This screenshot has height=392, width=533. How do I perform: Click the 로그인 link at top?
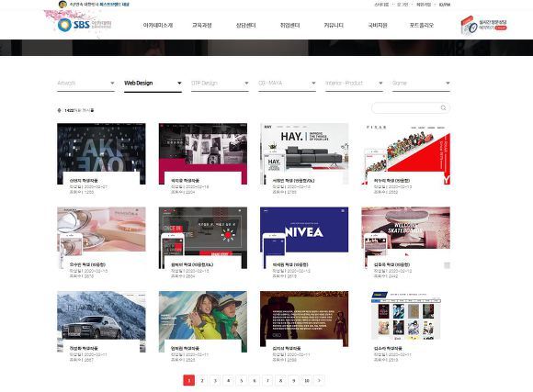[403, 5]
